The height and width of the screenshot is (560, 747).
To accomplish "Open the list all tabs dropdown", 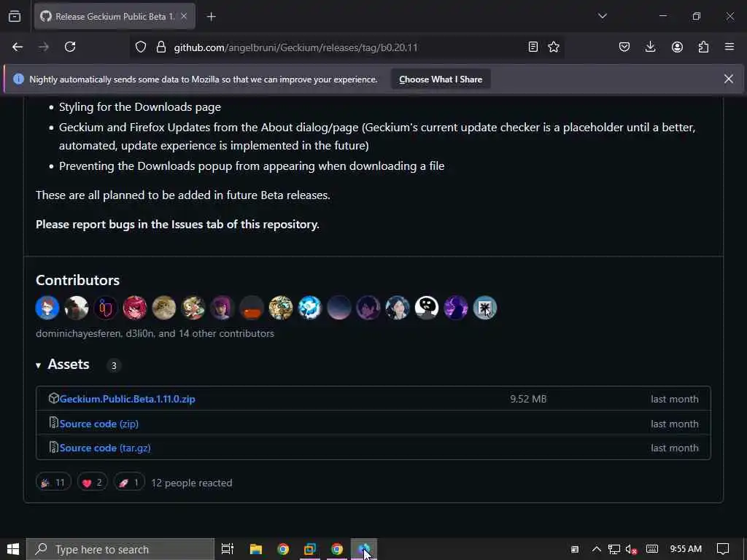I will pos(602,16).
